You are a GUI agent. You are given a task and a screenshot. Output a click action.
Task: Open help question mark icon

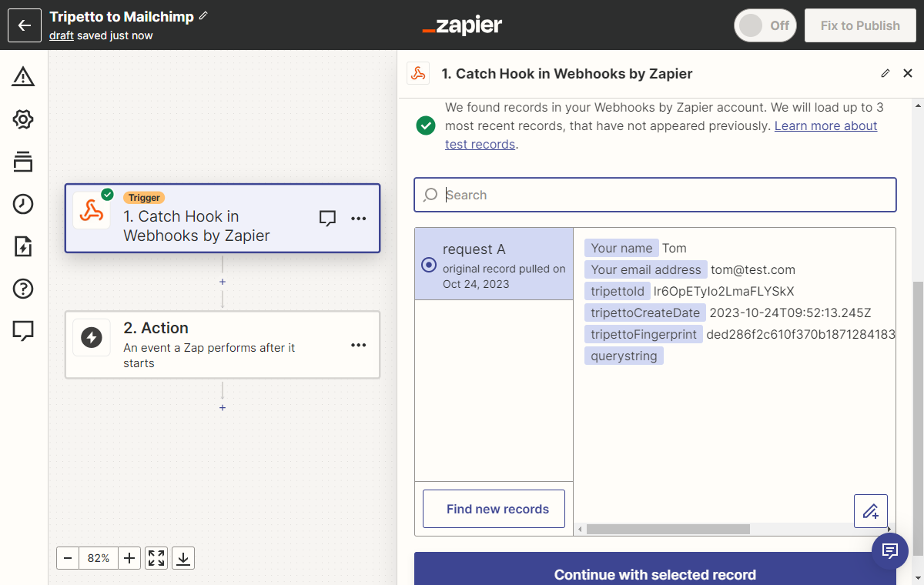pyautogui.click(x=23, y=289)
